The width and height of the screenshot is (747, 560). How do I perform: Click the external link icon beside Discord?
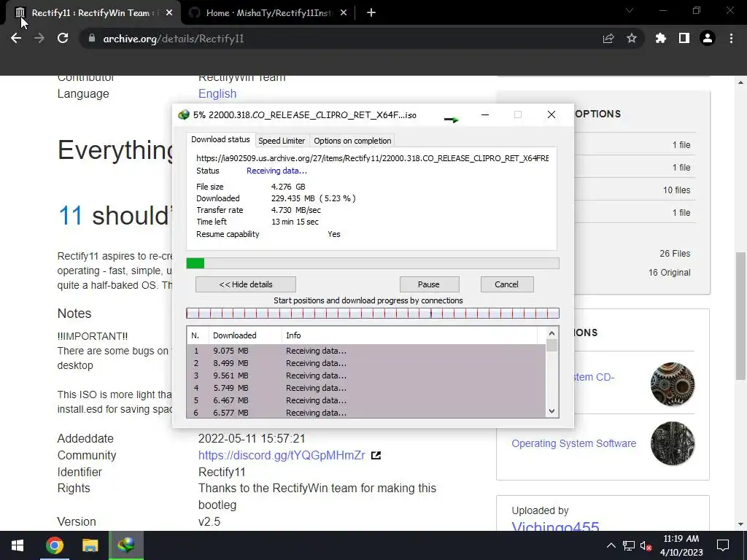click(376, 456)
